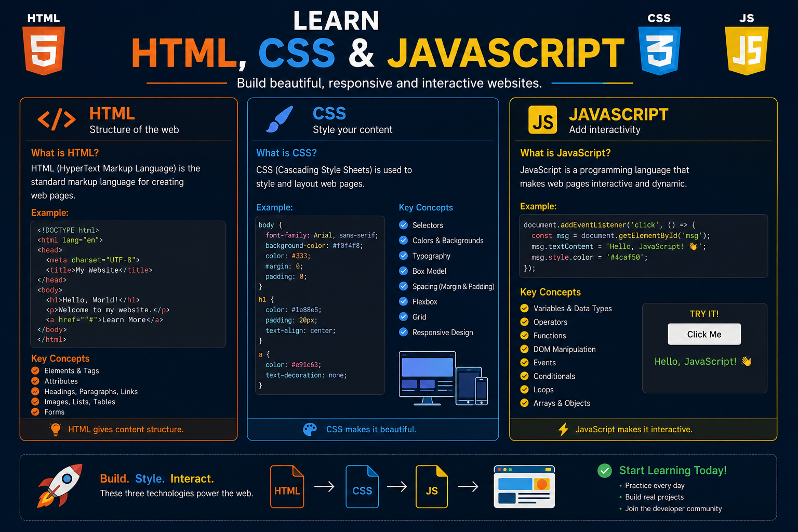Image resolution: width=798 pixels, height=532 pixels.
Task: Click the browser window webpage icon
Action: tap(524, 487)
